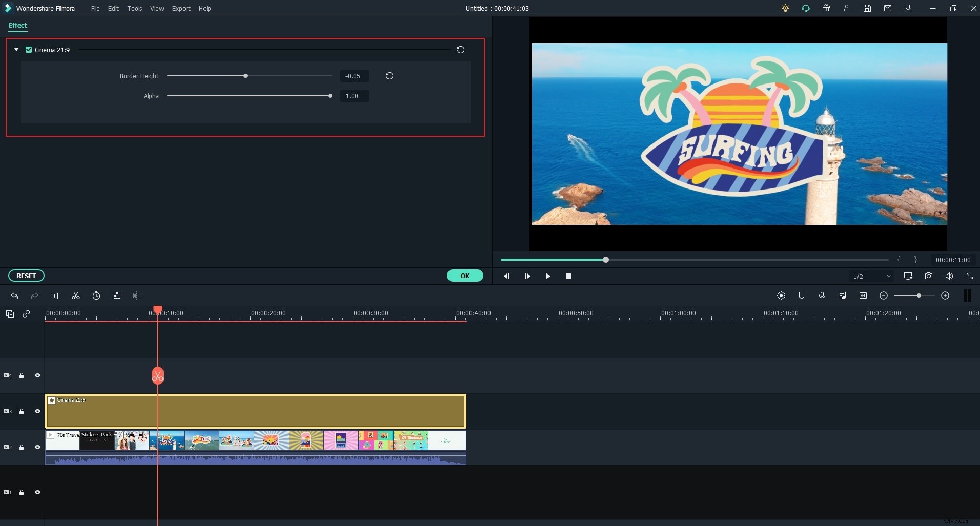Open the Export menu
Screen dimensions: 980x526
181,8
